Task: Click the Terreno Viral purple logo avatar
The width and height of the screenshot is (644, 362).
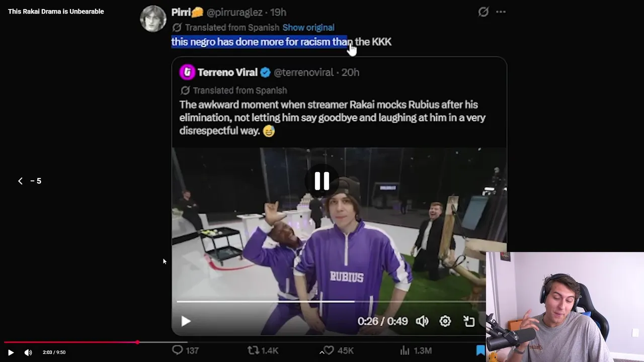Action: click(187, 72)
